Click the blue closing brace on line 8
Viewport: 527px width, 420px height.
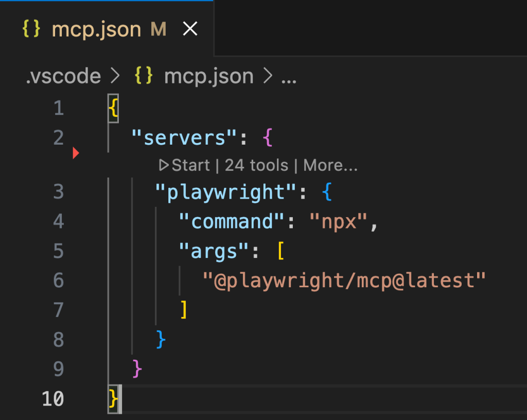[161, 339]
